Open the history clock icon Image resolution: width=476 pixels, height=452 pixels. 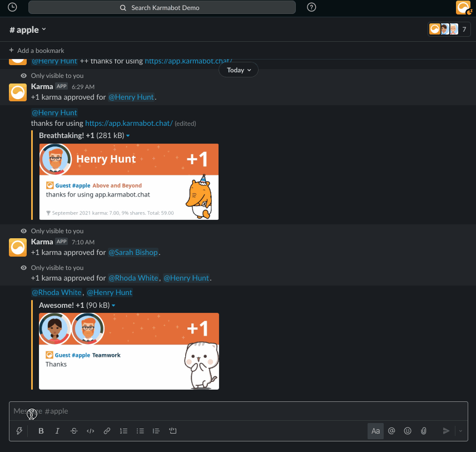12,7
